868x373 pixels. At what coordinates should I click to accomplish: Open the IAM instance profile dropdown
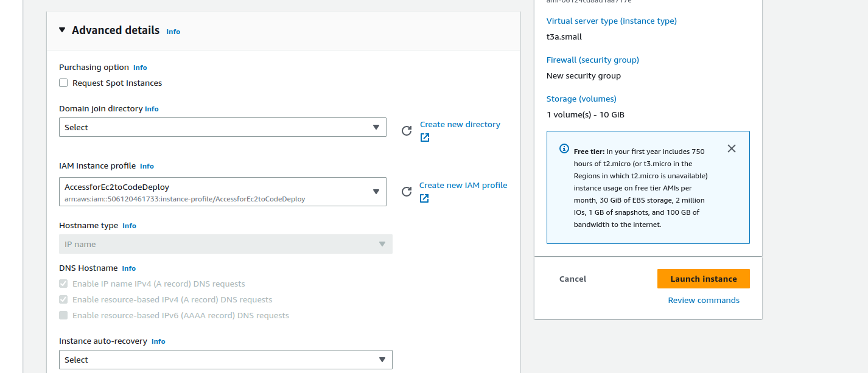click(222, 192)
